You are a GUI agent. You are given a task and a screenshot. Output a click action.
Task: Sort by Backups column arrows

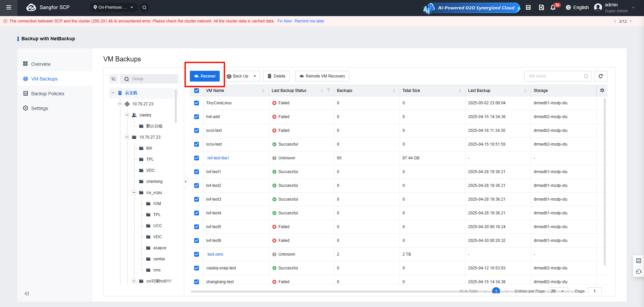pos(394,91)
